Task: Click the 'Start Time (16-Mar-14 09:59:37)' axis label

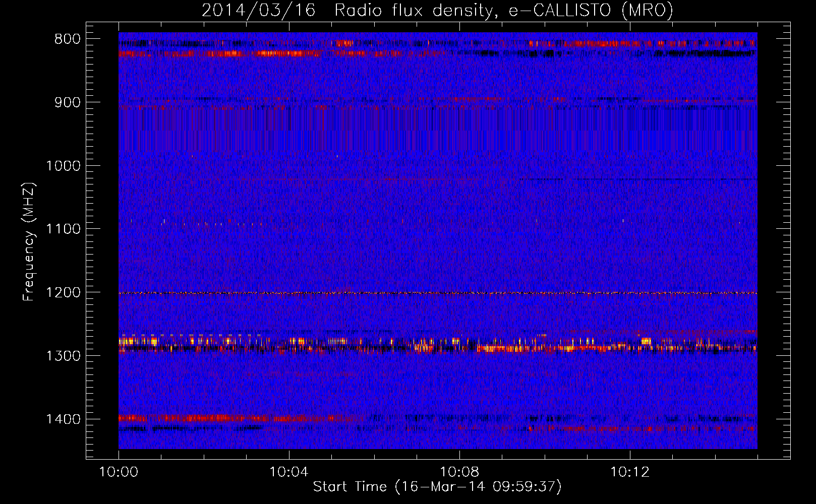Action: (x=437, y=487)
